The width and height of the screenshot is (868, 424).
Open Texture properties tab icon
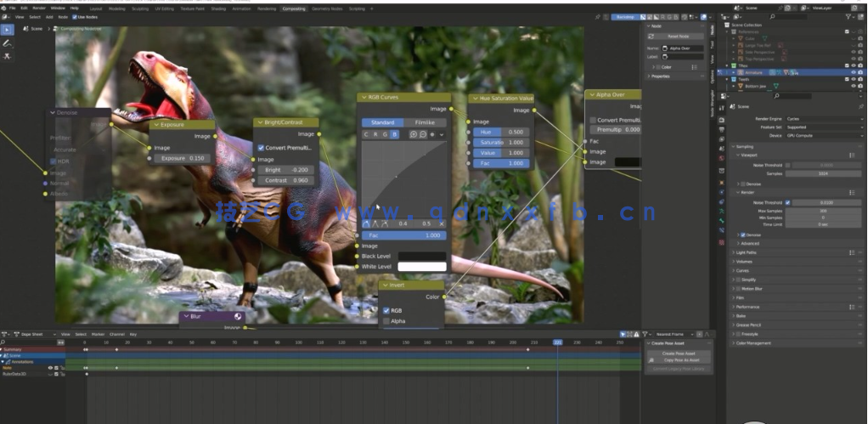(721, 242)
